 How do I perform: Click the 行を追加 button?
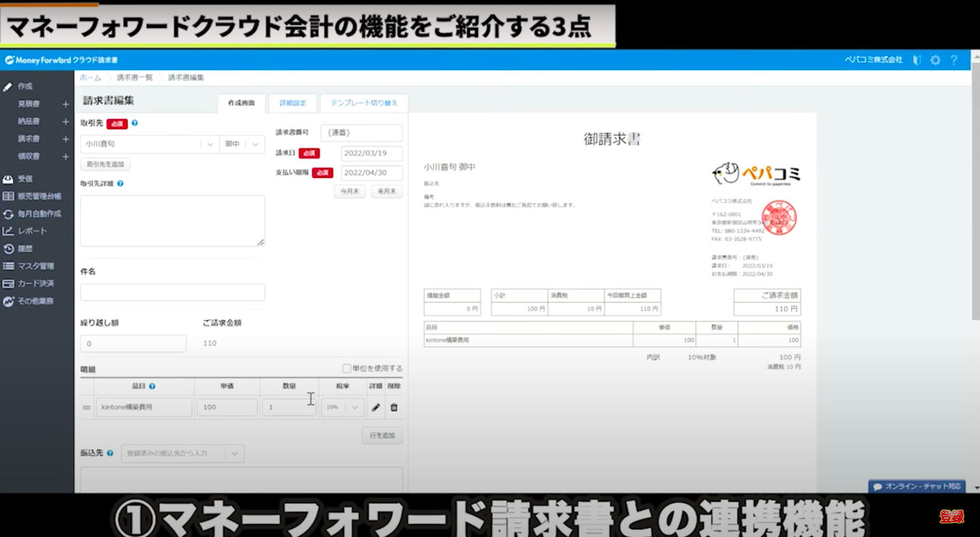point(382,435)
